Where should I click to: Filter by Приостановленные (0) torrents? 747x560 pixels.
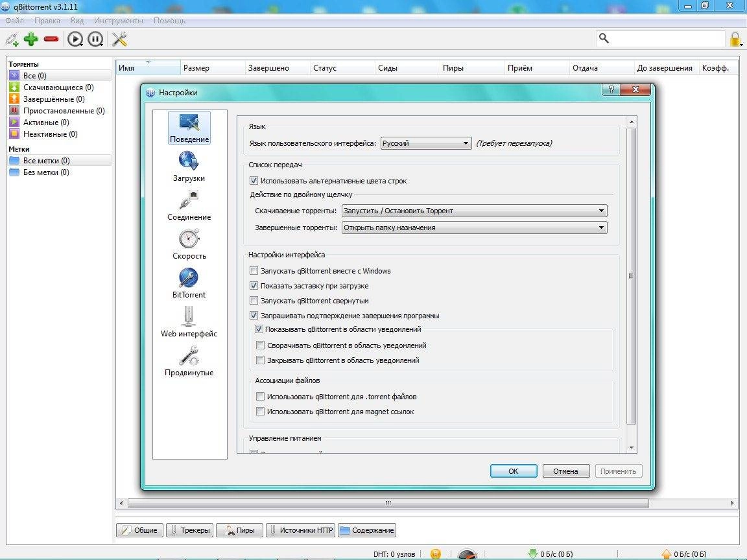pyautogui.click(x=60, y=110)
